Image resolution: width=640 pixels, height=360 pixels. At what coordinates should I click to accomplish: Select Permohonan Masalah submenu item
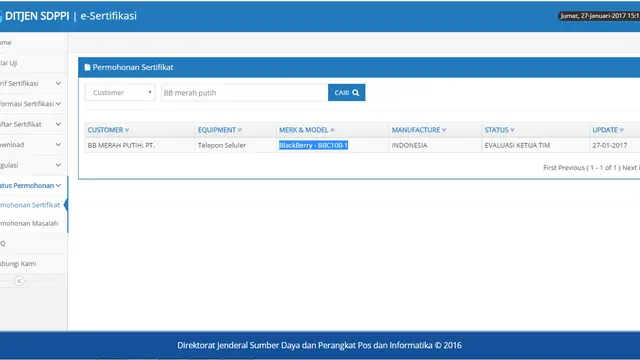click(x=29, y=223)
